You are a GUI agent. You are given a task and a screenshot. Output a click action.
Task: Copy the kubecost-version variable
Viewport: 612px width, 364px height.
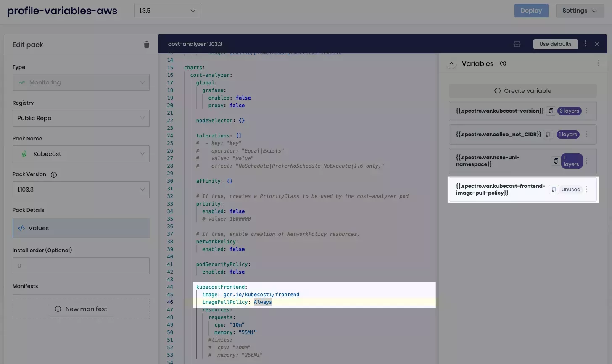[551, 111]
